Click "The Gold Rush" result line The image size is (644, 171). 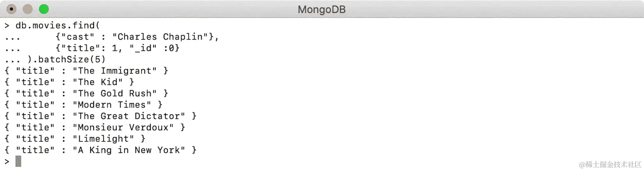pyautogui.click(x=87, y=94)
